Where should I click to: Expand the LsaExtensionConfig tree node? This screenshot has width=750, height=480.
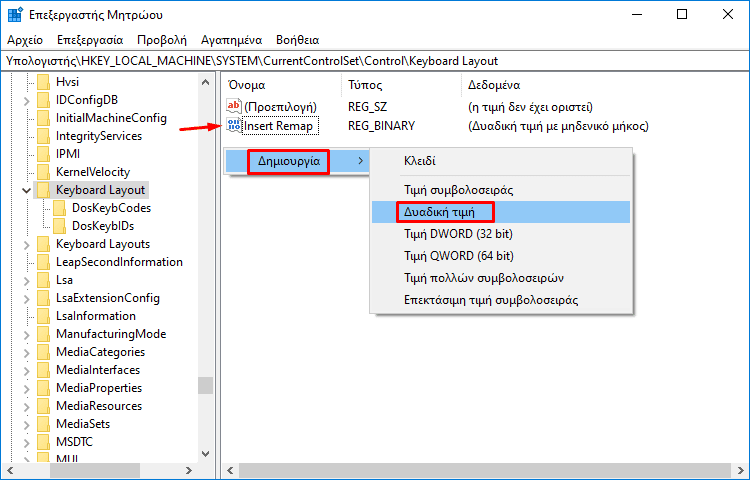click(x=27, y=299)
